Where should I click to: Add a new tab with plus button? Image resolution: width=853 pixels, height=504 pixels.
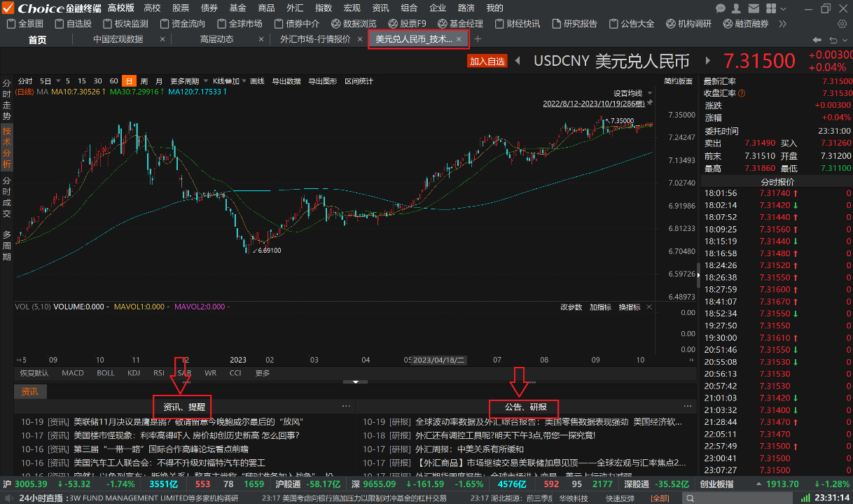coord(478,39)
